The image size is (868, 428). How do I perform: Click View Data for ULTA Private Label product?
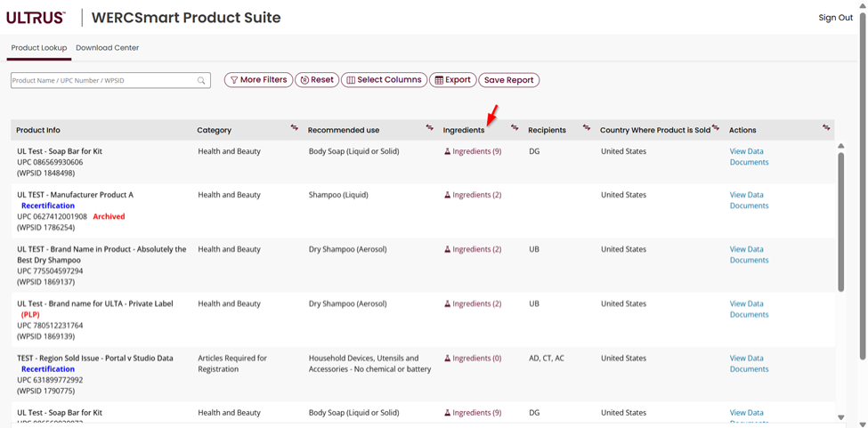pyautogui.click(x=747, y=304)
